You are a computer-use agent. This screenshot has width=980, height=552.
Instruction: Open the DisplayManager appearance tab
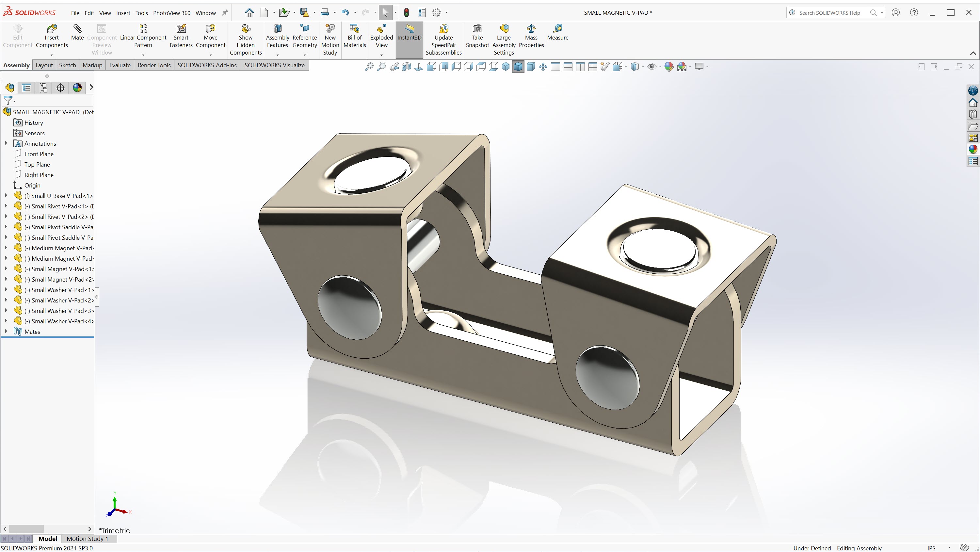[x=77, y=88]
